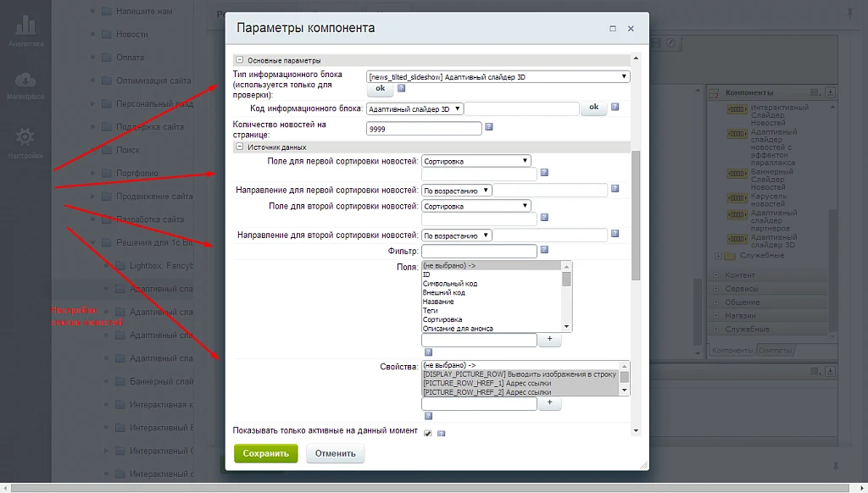Open second news sort field dropdown
Image resolution: width=868 pixels, height=493 pixels.
tap(476, 206)
